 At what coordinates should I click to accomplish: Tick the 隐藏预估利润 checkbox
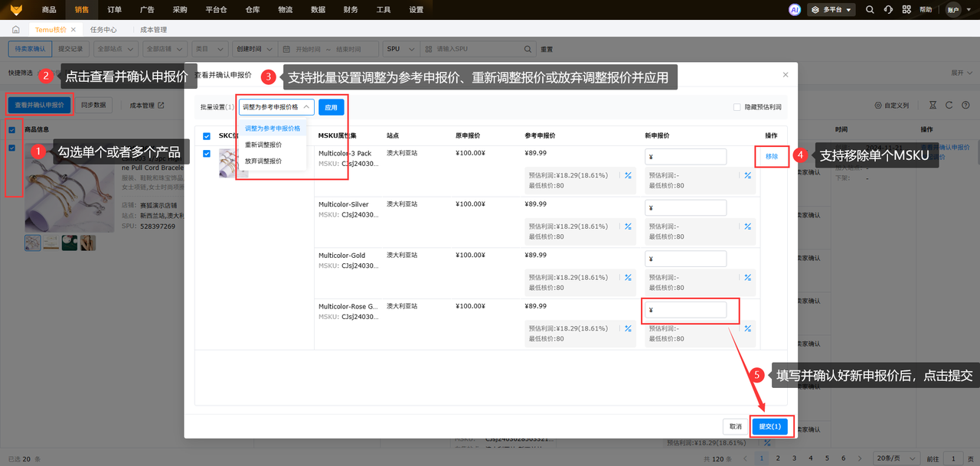pos(737,107)
